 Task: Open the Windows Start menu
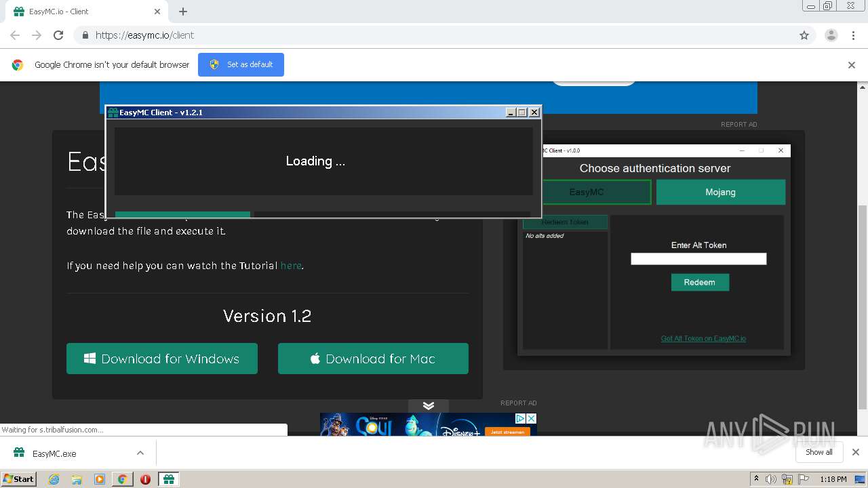(18, 479)
